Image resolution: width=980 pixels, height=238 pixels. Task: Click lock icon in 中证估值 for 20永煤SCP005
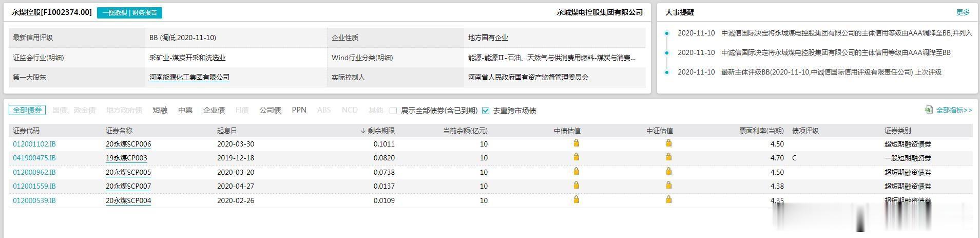tap(668, 171)
